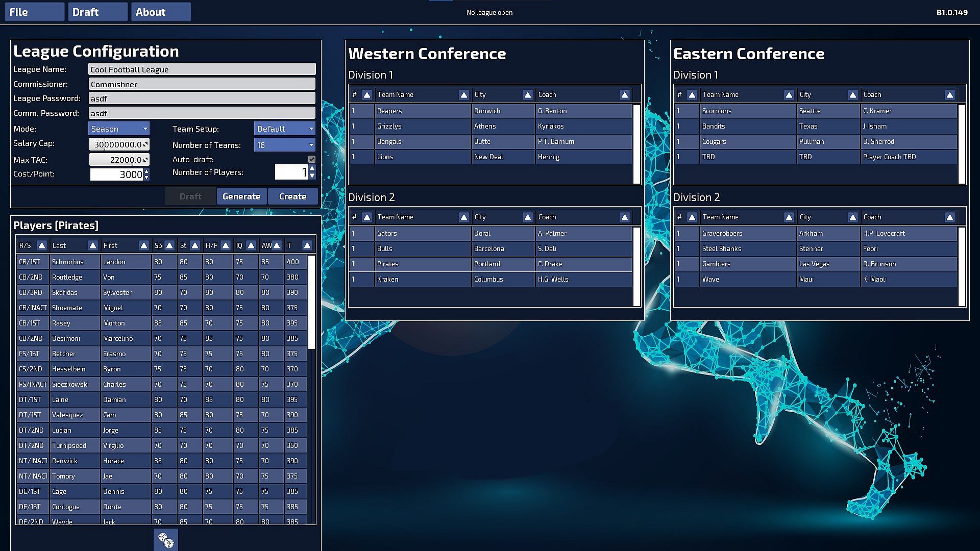
Task: Open the File menu
Action: tap(34, 12)
